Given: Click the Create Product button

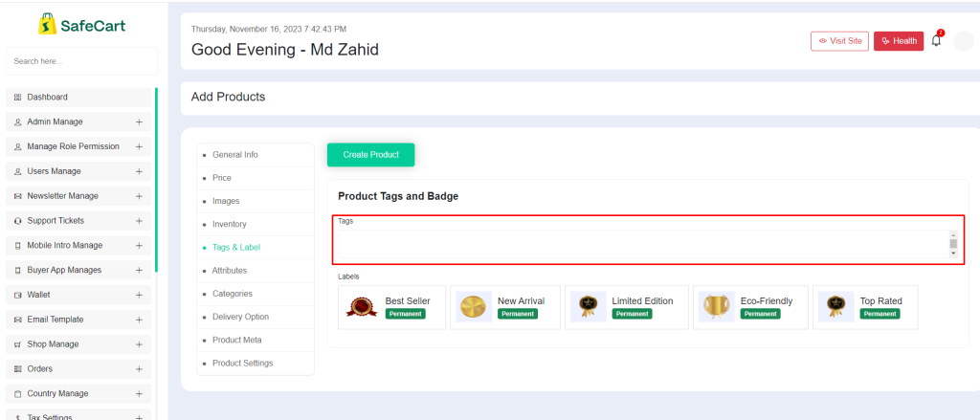Looking at the screenshot, I should [x=370, y=155].
